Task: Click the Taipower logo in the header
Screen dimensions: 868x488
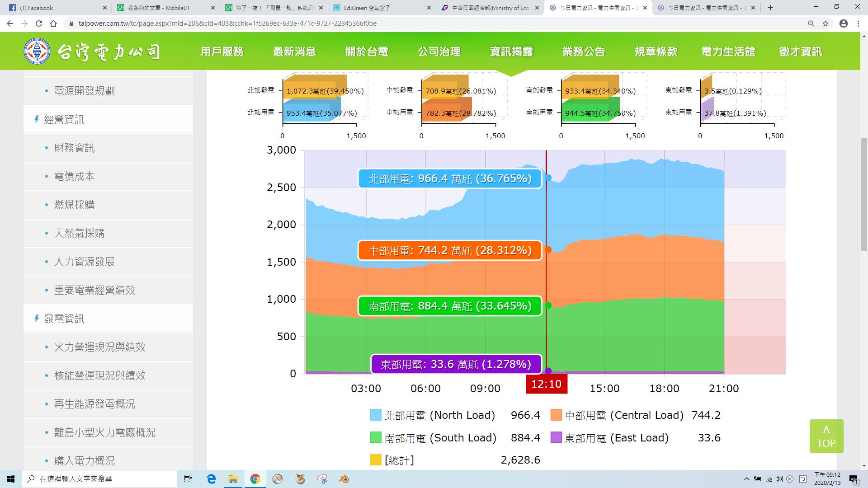Action: [92, 52]
